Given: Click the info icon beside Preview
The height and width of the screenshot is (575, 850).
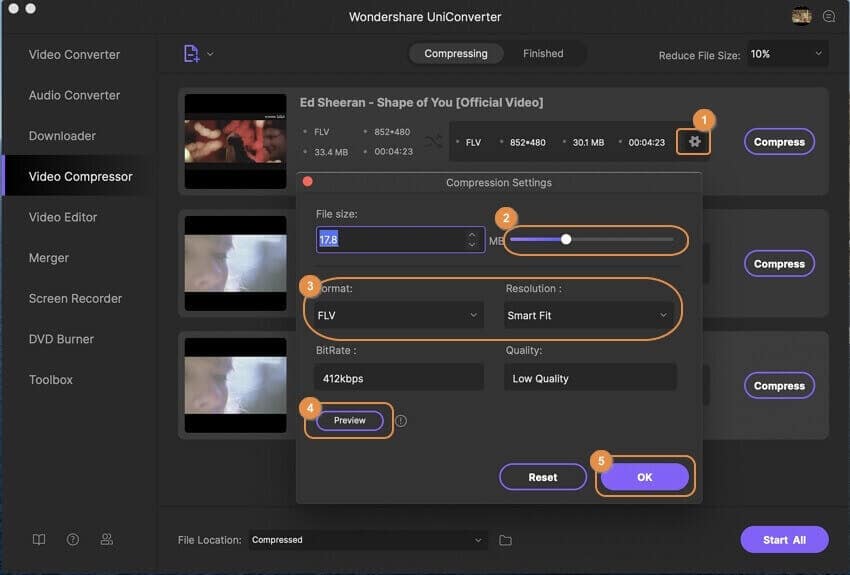Looking at the screenshot, I should click(x=401, y=421).
